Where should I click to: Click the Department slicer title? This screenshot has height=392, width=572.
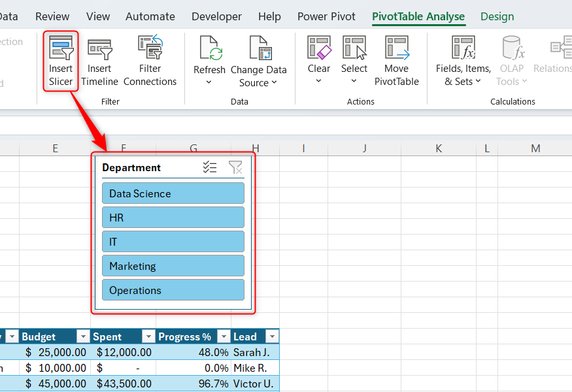(x=131, y=167)
